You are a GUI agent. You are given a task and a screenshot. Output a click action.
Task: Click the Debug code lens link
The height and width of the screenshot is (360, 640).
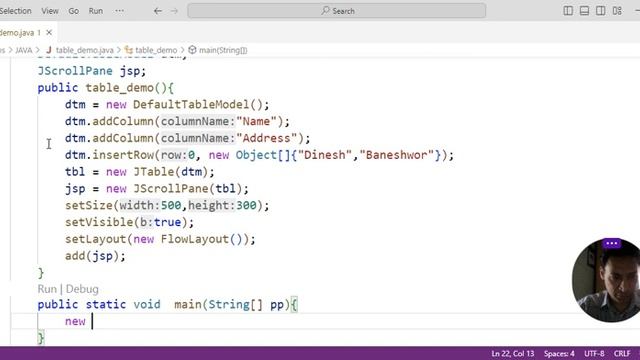point(82,289)
